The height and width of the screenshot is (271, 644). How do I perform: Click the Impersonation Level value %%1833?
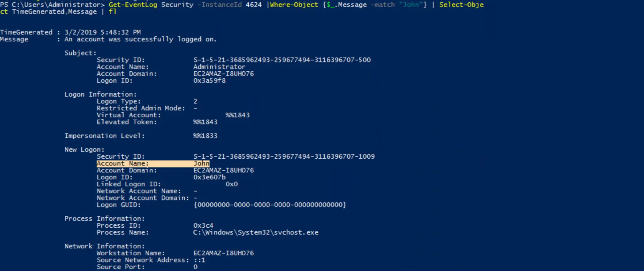205,136
